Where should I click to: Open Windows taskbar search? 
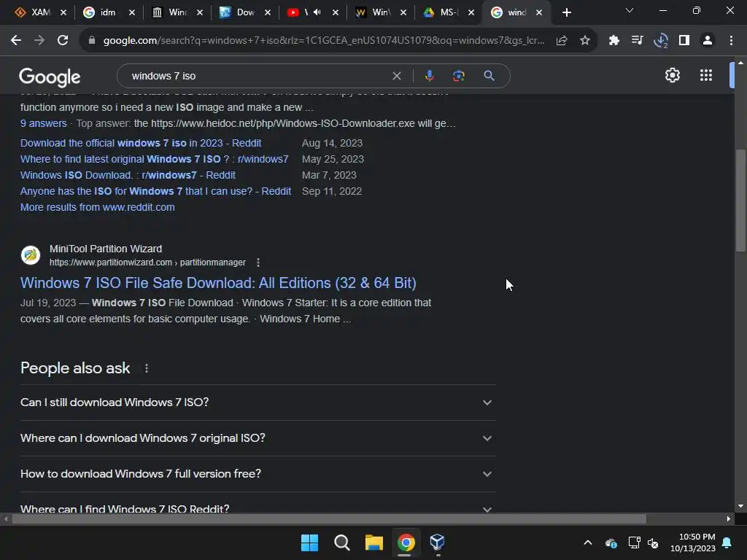click(341, 542)
